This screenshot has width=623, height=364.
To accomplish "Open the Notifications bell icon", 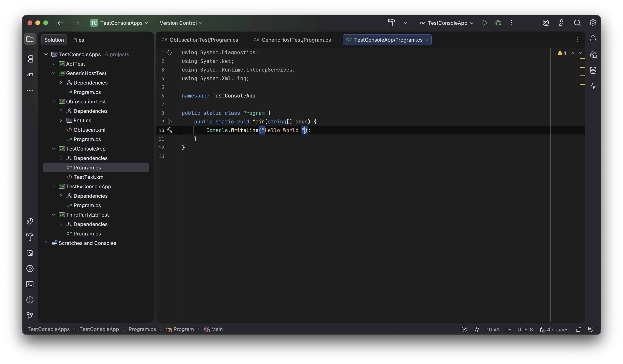I will 593,39.
